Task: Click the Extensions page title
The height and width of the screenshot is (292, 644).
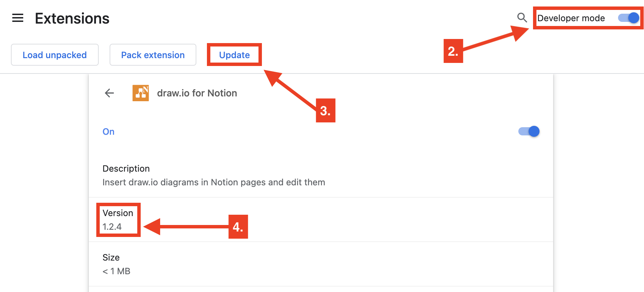Action: 72,18
